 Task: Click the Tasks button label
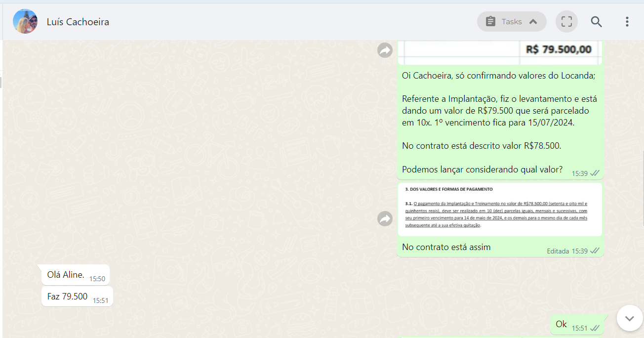512,22
